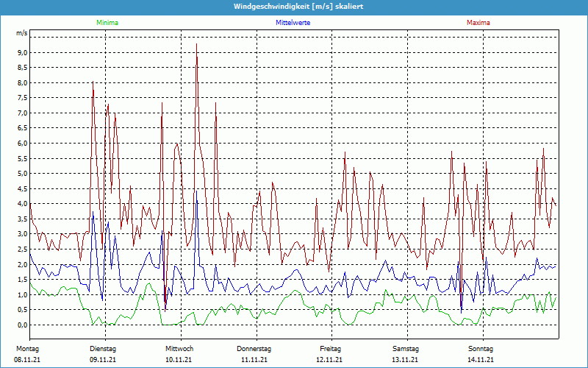Click the 1,0 y-axis value
The width and height of the screenshot is (588, 368).
(x=23, y=295)
